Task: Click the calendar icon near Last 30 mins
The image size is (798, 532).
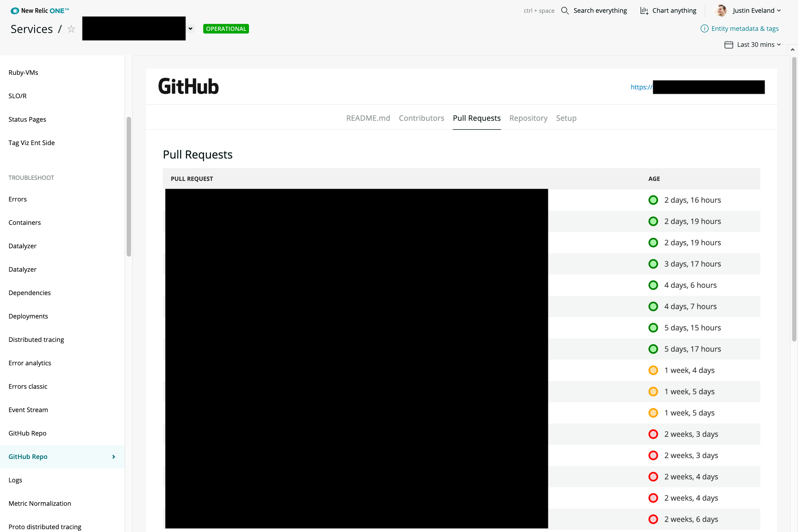Action: pyautogui.click(x=728, y=45)
